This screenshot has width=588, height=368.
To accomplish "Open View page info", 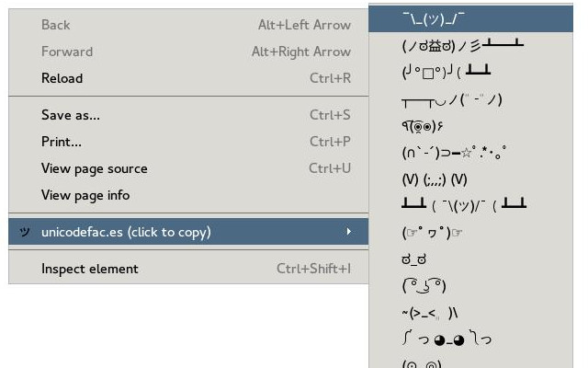I will click(x=188, y=195).
